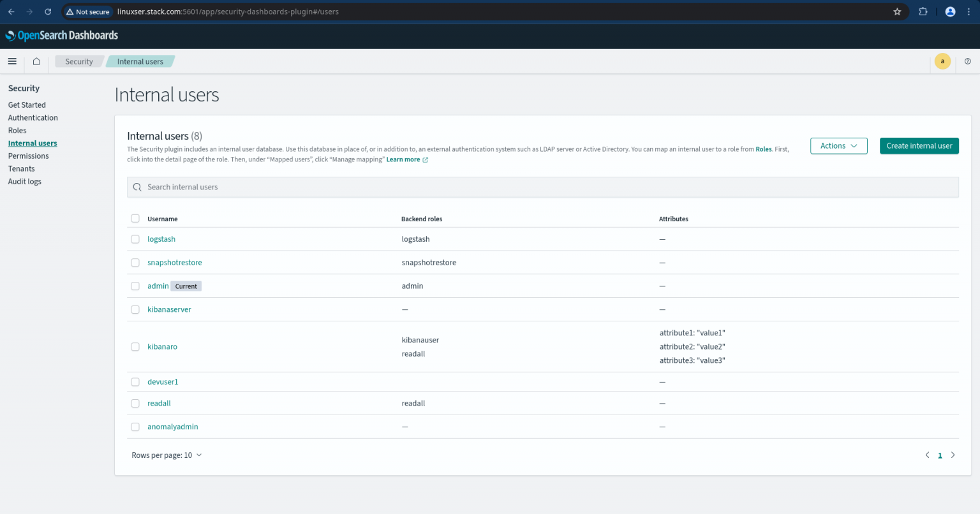Screen dimensions: 980x514
Task: Open the browser Chrome options menu
Action: click(969, 11)
